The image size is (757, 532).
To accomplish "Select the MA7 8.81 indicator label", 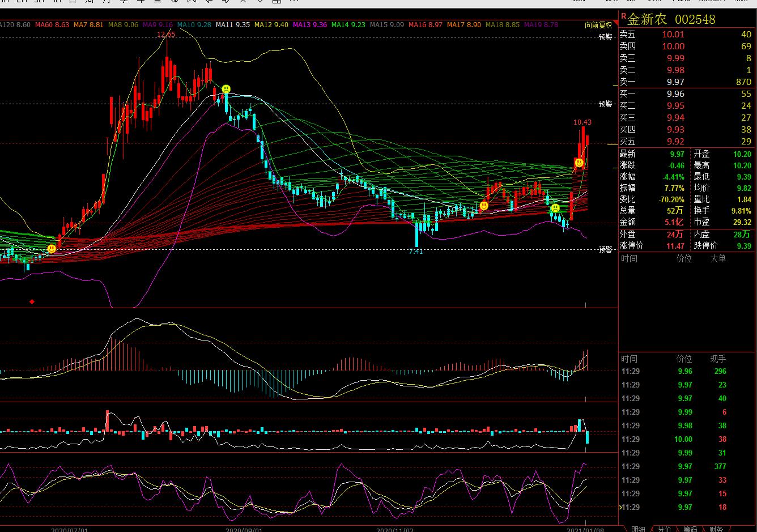I will click(88, 25).
